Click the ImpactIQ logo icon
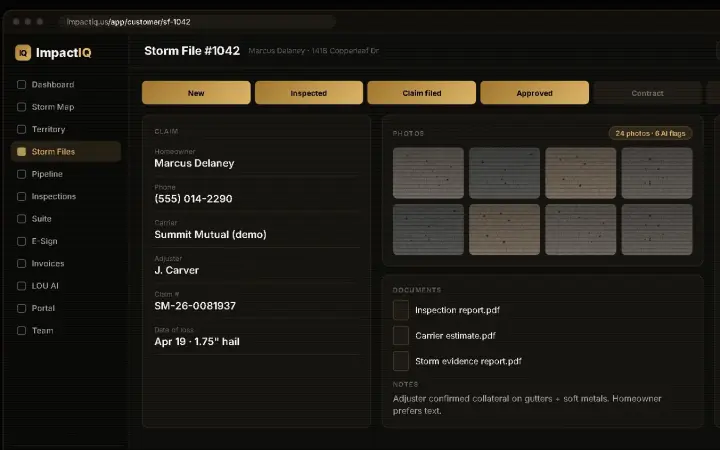The image size is (720, 450). coord(22,53)
